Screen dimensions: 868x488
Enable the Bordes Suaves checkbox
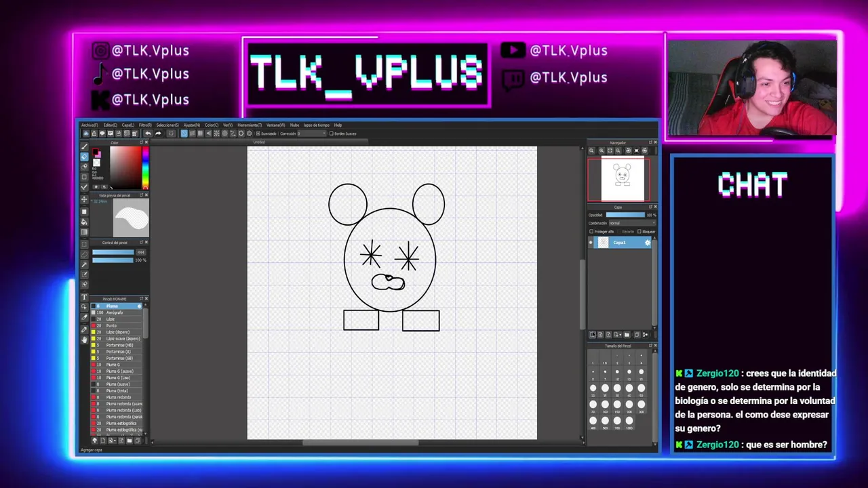pos(332,134)
